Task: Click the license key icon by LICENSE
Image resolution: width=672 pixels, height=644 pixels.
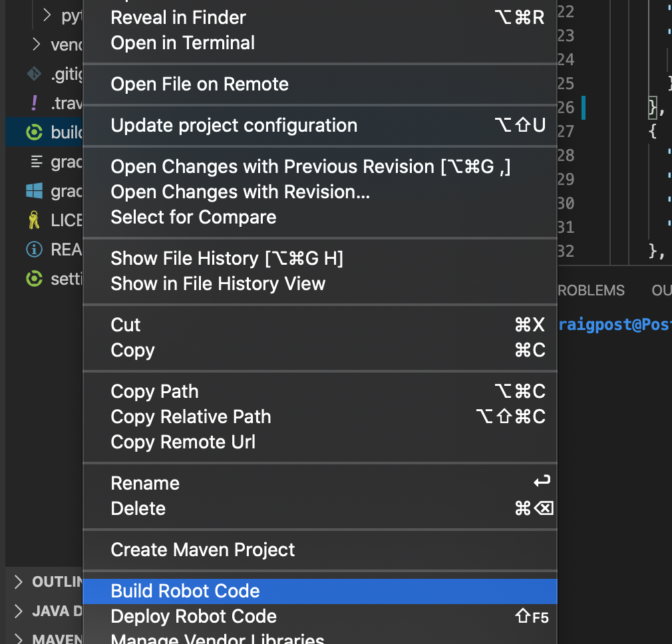Action: pos(34,220)
